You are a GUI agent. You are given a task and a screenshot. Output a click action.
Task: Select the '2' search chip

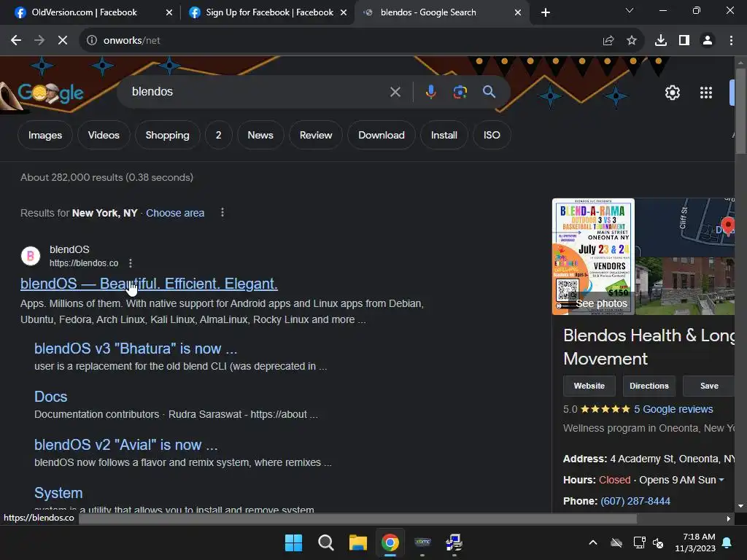click(218, 135)
